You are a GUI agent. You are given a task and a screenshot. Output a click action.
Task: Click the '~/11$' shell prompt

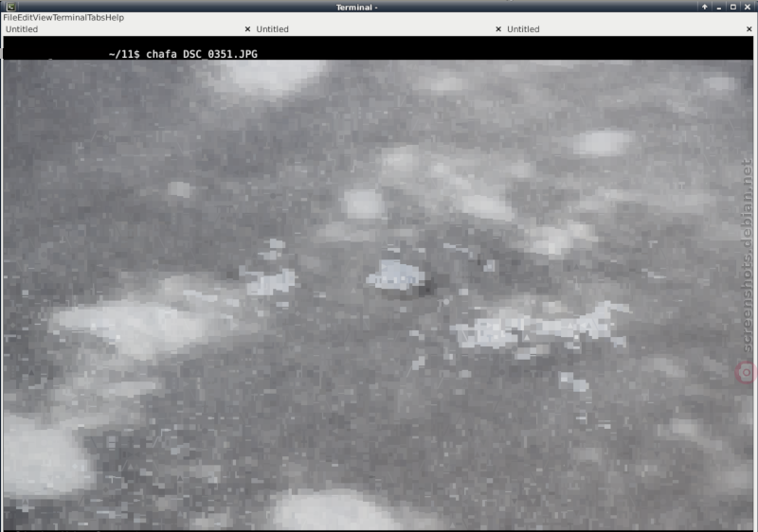pyautogui.click(x=124, y=54)
